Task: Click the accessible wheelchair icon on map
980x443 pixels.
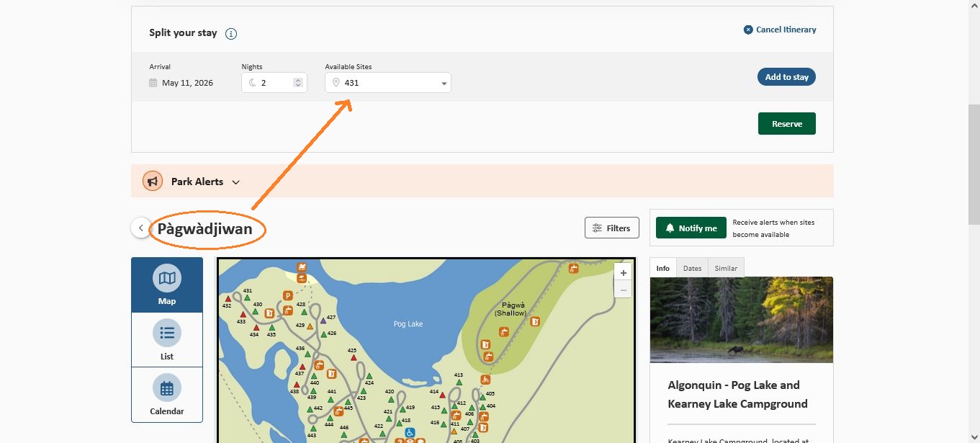Action: click(x=409, y=432)
